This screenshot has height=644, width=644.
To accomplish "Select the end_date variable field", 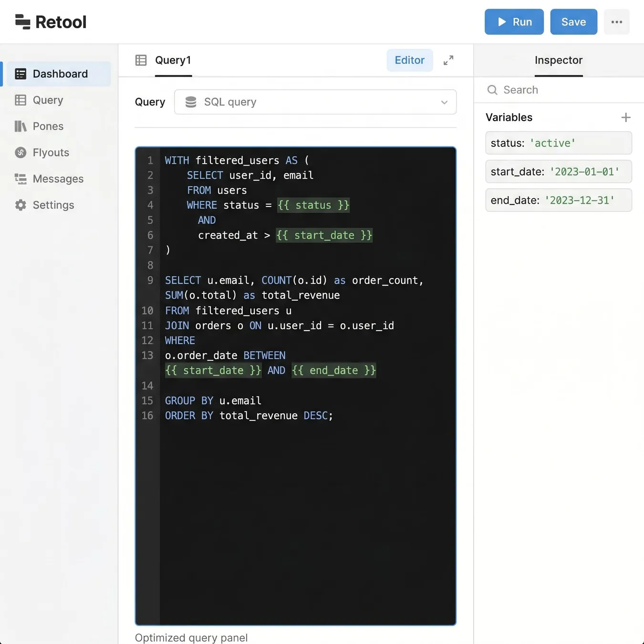I will (559, 200).
